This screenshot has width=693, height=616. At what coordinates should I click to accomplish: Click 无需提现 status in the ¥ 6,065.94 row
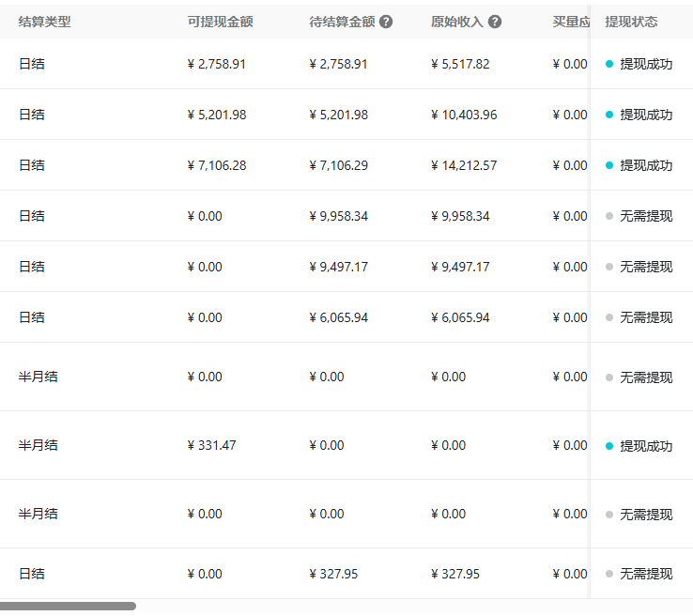pos(639,318)
